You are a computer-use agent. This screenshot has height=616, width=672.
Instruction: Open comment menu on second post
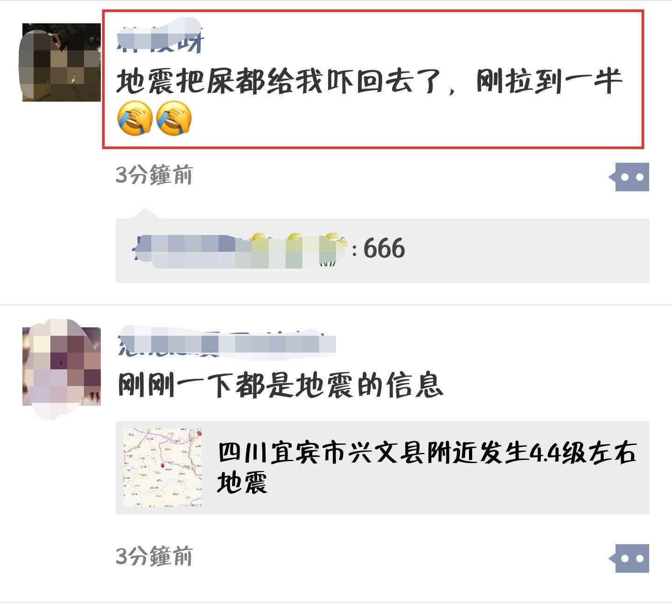tap(629, 558)
